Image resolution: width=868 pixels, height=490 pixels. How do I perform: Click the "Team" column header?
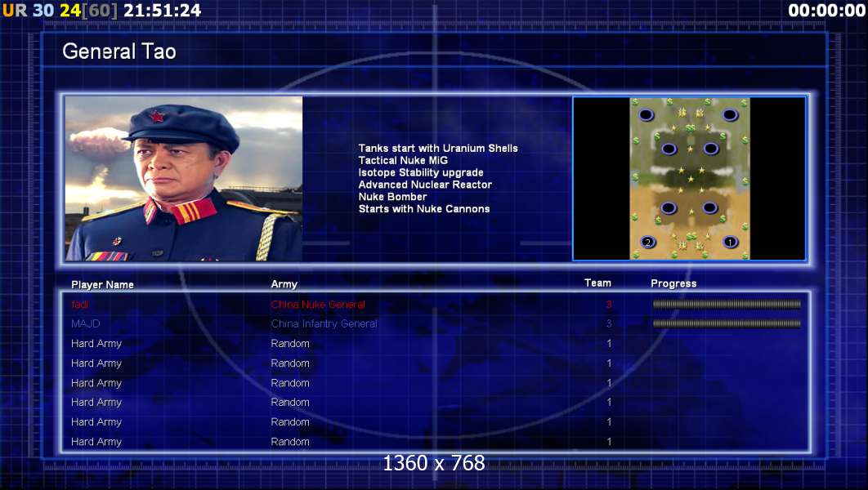click(x=597, y=283)
